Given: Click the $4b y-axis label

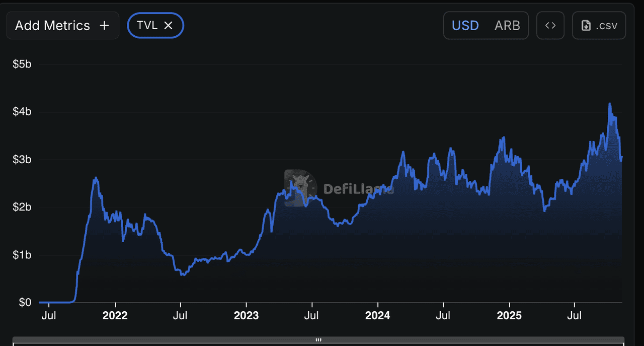Looking at the screenshot, I should pos(22,112).
